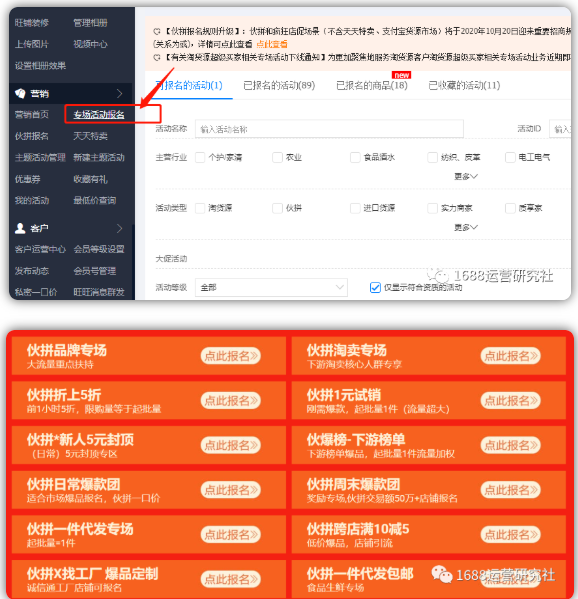Check the 进口货源 activity type checkbox
Screen dimensions: 578x599
click(x=355, y=208)
